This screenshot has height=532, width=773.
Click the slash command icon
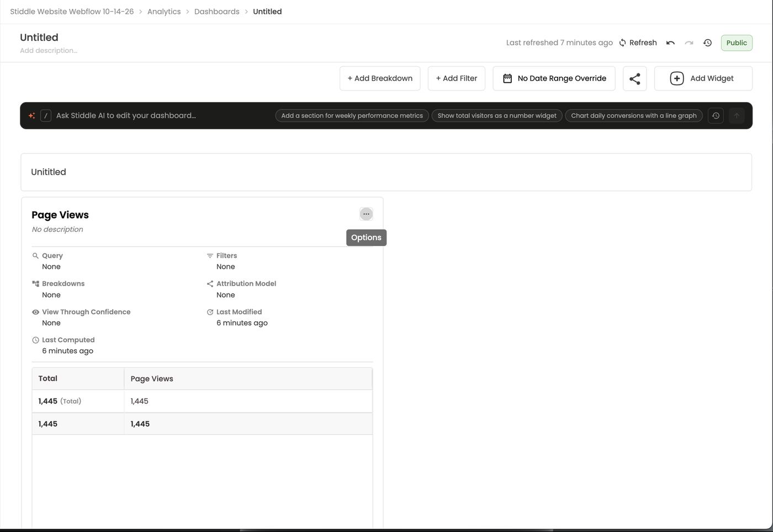(46, 115)
